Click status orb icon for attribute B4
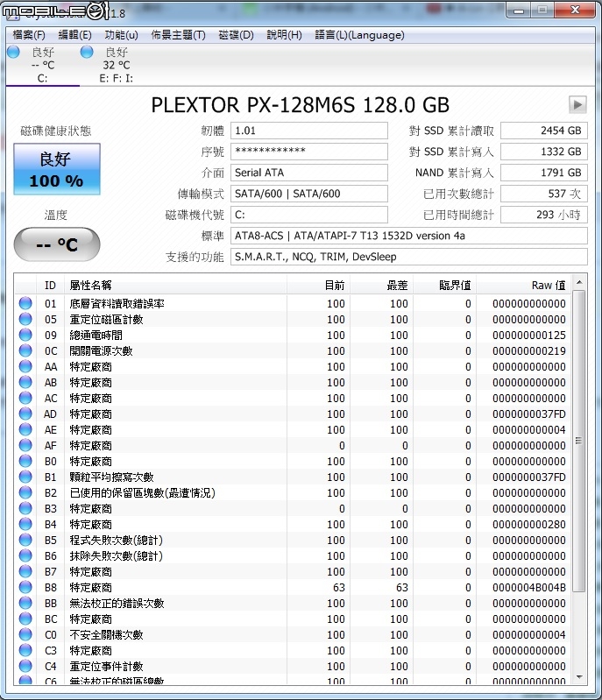This screenshot has height=700, width=602. tap(25, 524)
